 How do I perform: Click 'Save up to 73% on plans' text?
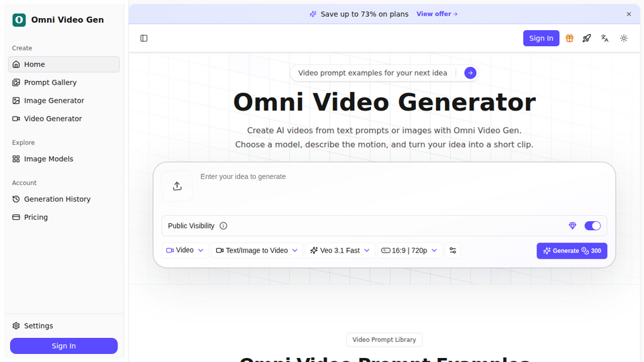coord(364,14)
